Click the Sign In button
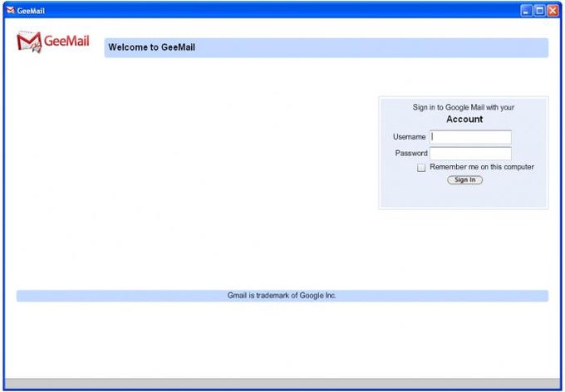 (x=464, y=179)
